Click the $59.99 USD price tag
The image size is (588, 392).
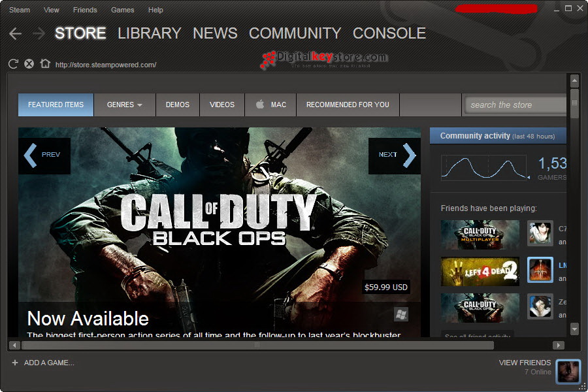point(386,287)
